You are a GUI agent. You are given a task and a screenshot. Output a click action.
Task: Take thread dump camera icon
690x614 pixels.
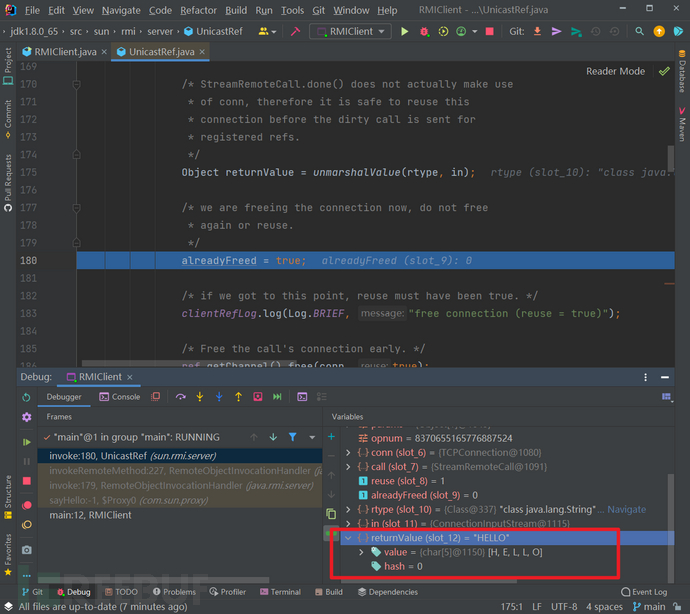point(27,550)
